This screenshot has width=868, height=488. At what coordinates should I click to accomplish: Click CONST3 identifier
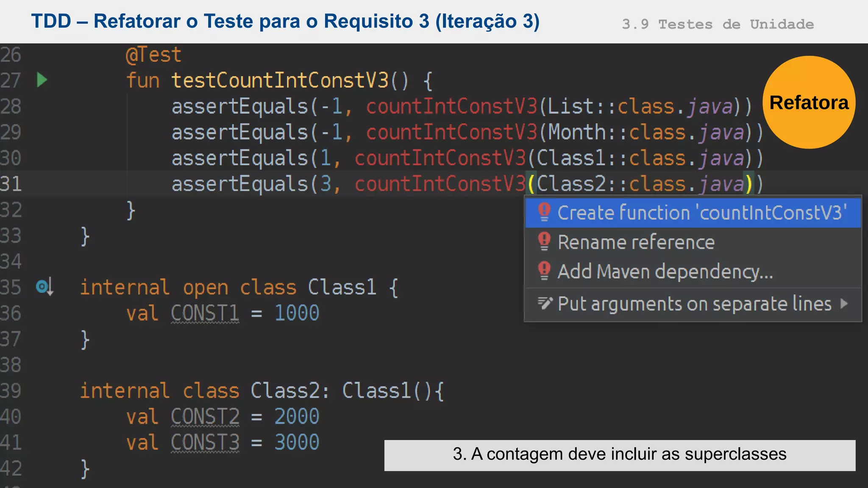click(205, 443)
